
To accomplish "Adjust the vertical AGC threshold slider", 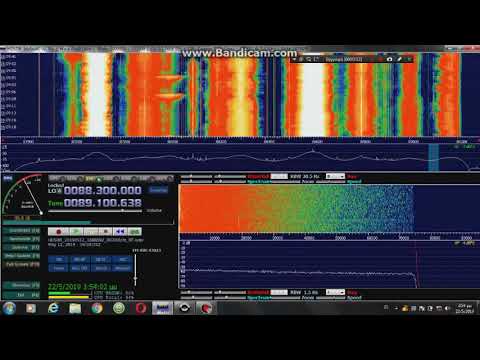I will click(x=135, y=270).
